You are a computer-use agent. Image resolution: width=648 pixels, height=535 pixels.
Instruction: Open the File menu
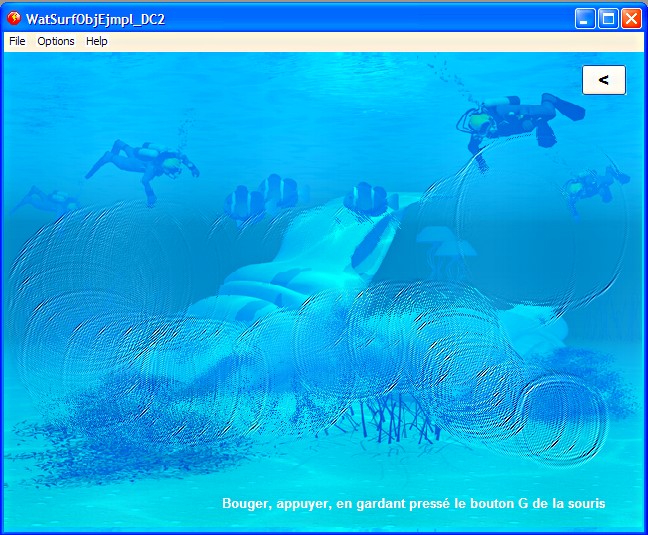point(17,41)
